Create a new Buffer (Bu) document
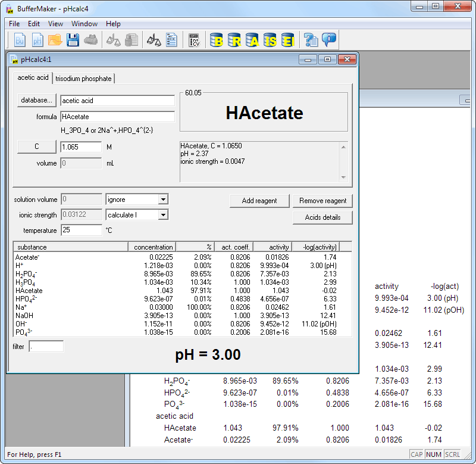Image resolution: width=476 pixels, height=464 pixels. coord(20,40)
